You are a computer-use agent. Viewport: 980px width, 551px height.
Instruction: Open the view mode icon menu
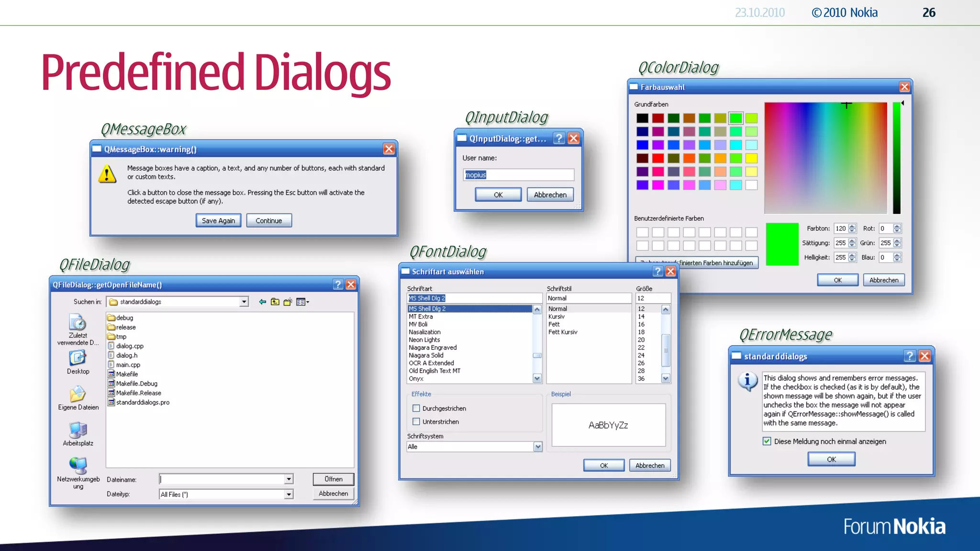click(x=302, y=302)
